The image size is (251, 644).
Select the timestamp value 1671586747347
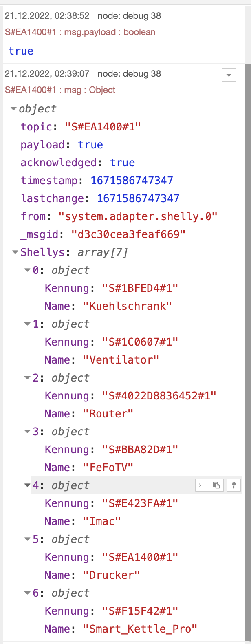click(x=132, y=181)
